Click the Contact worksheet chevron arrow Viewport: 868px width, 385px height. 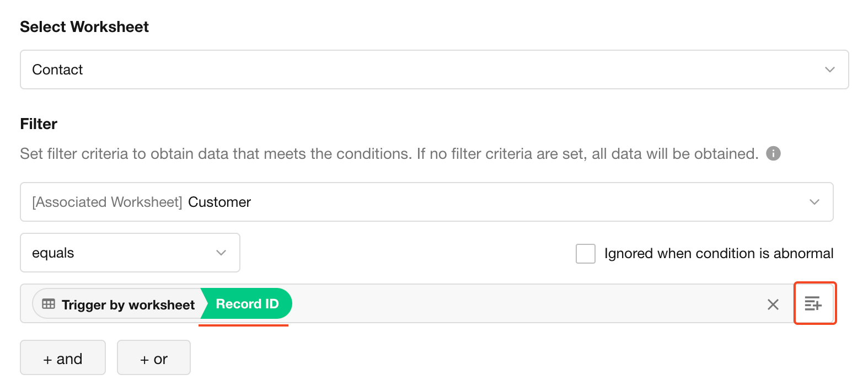coord(829,69)
